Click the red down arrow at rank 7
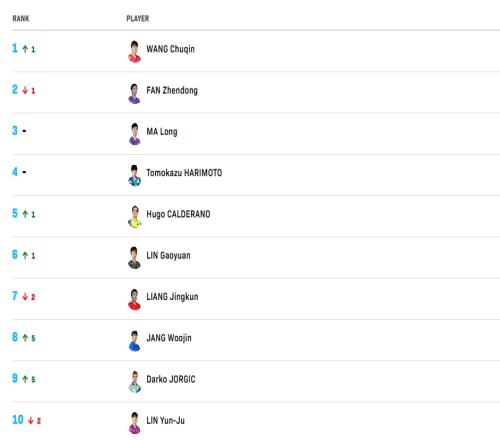The height and width of the screenshot is (440, 500). [25, 297]
